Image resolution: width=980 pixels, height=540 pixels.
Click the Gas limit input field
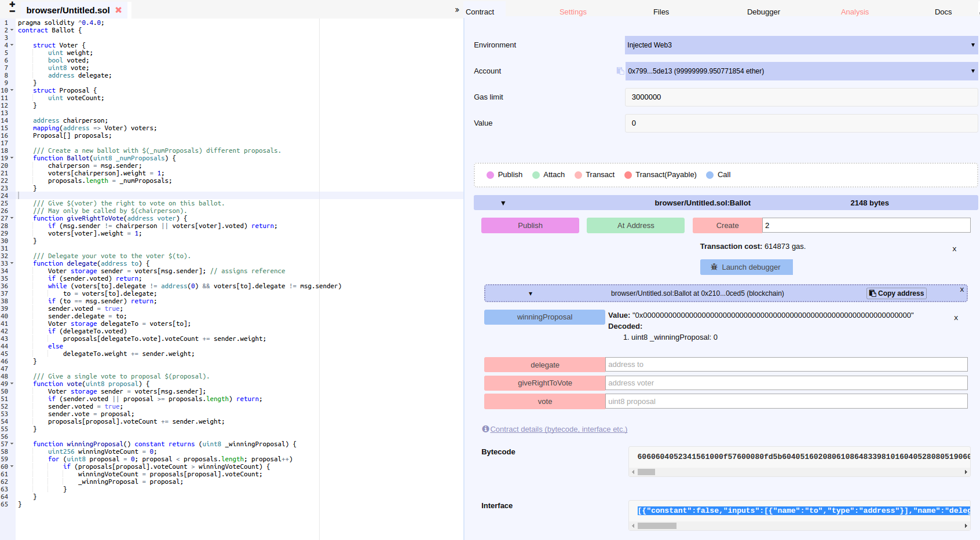[x=801, y=97]
